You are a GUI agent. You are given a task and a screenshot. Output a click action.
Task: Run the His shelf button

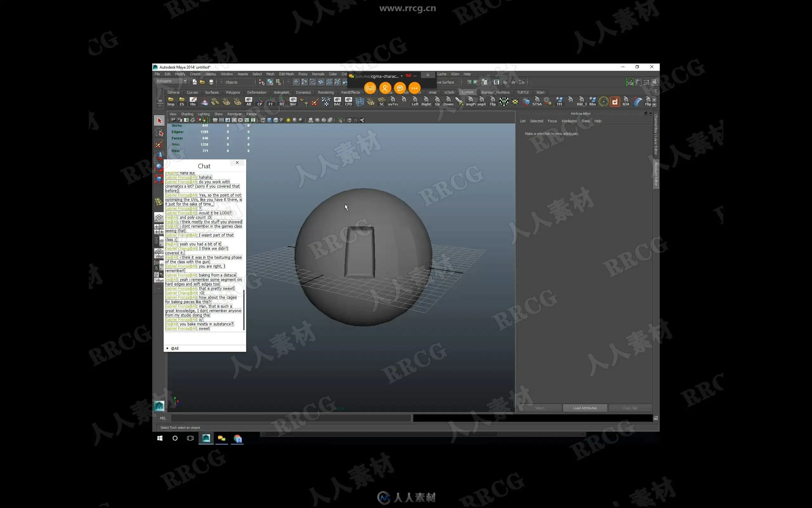coord(193,102)
